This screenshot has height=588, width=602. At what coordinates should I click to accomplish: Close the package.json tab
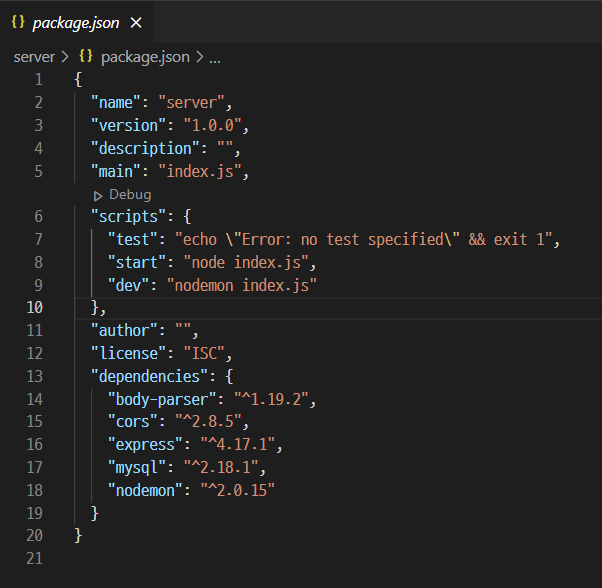136,23
